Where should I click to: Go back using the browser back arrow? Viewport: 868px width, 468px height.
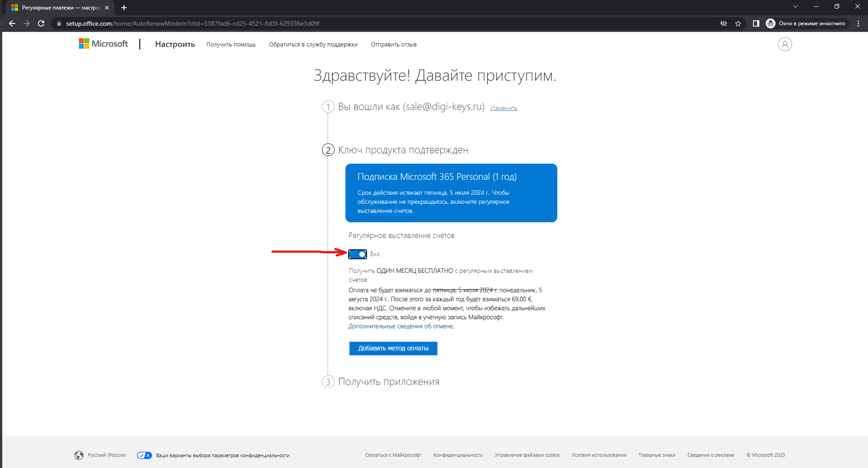pos(12,23)
